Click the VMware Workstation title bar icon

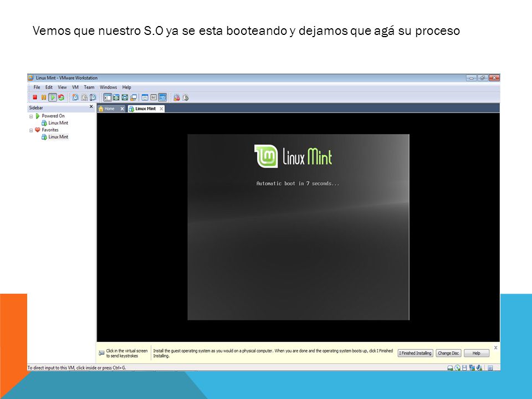(x=31, y=78)
